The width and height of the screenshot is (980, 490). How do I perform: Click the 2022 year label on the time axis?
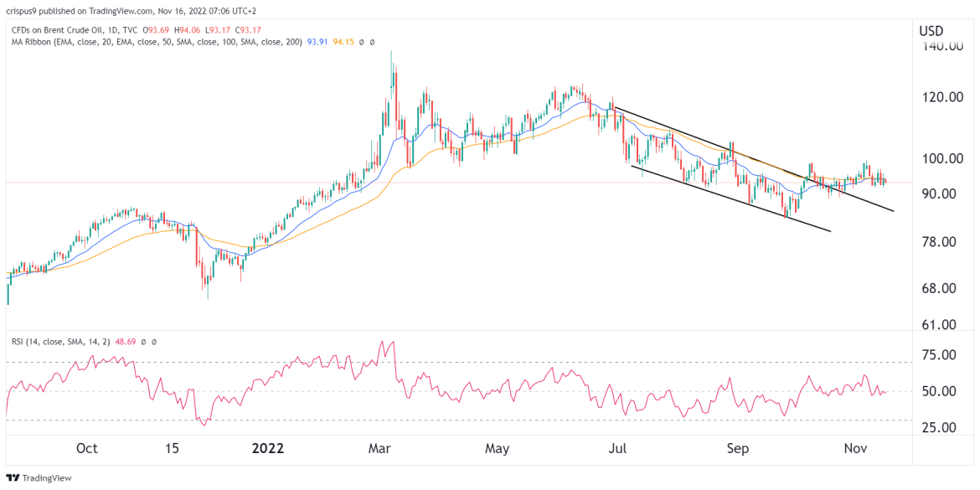(x=270, y=449)
